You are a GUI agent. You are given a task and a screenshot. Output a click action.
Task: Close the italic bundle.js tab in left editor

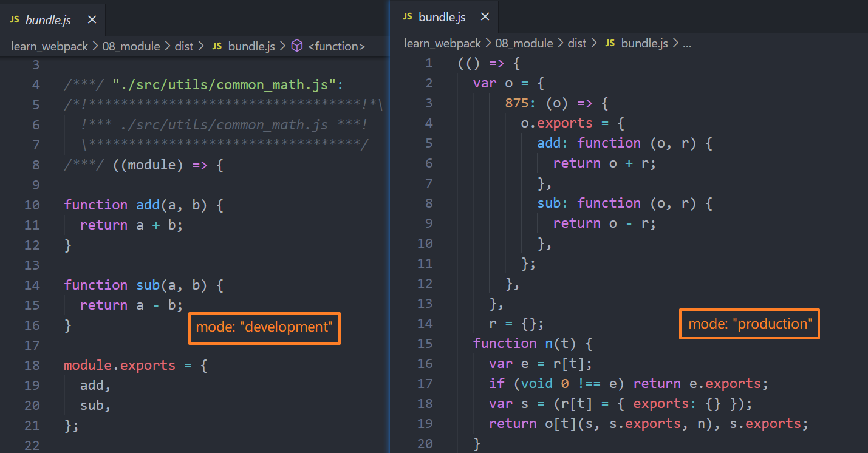pos(92,20)
